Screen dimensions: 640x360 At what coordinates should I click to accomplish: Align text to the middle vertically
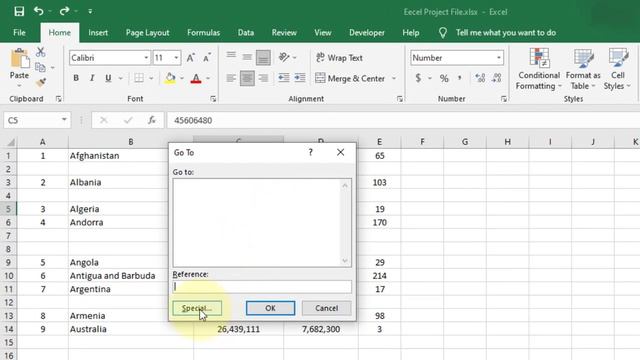[x=247, y=58]
